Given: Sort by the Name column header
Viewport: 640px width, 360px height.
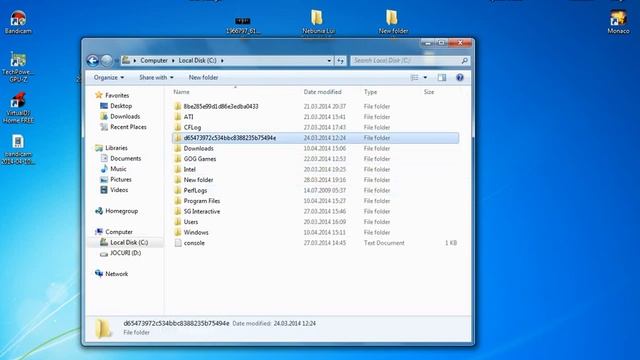Looking at the screenshot, I should coord(182,92).
